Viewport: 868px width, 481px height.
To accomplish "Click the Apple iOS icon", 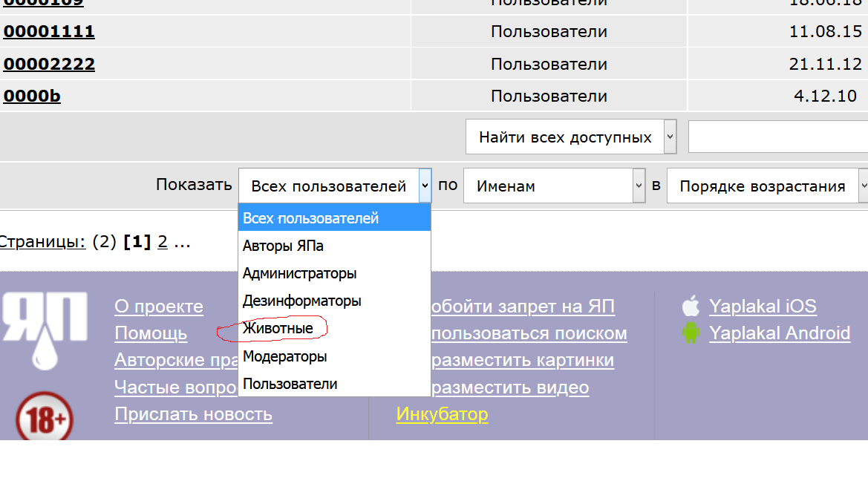I will click(x=691, y=306).
